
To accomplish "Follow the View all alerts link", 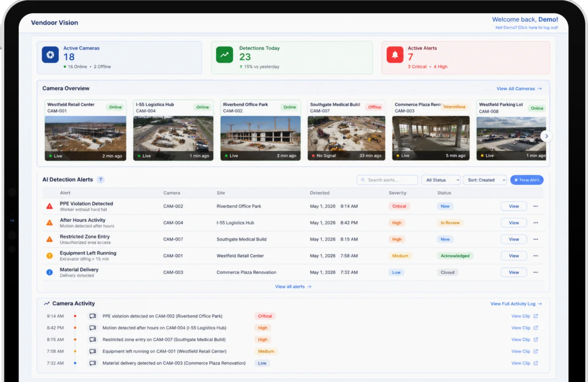I will (293, 287).
